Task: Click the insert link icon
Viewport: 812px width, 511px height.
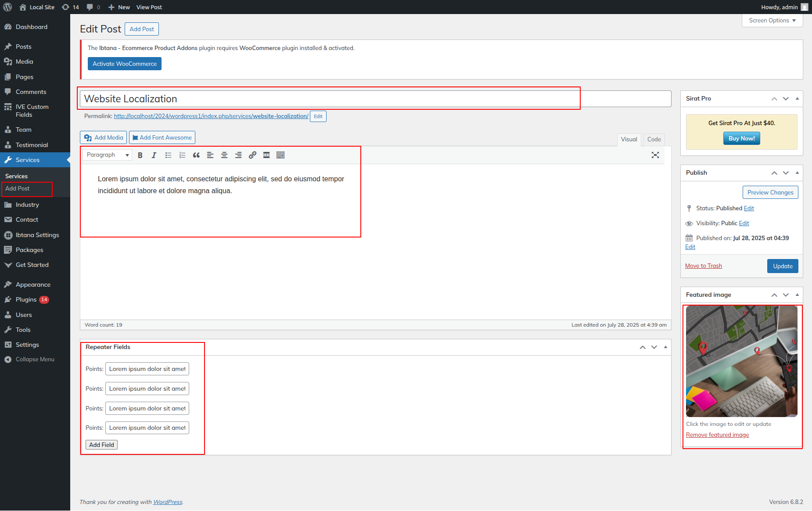Action: pyautogui.click(x=252, y=155)
